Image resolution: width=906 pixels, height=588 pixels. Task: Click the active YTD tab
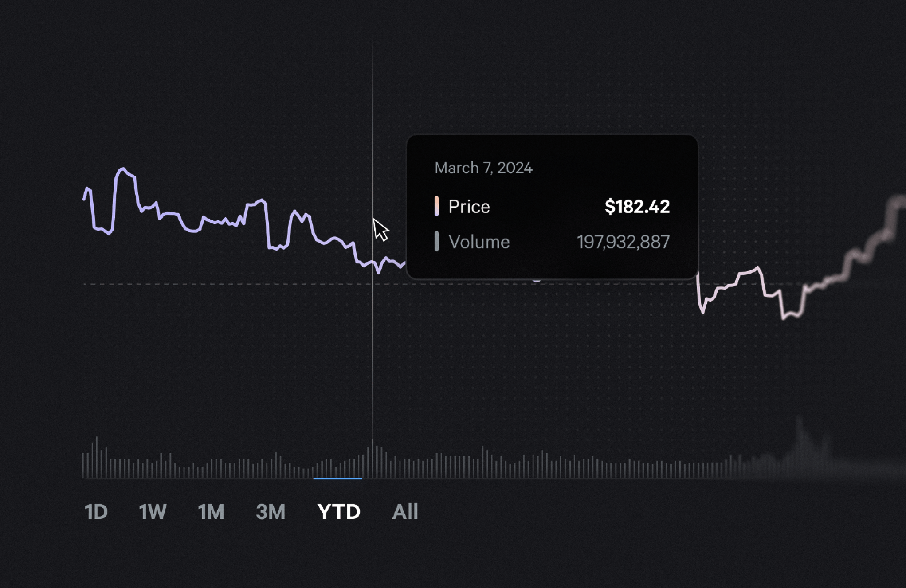[339, 512]
